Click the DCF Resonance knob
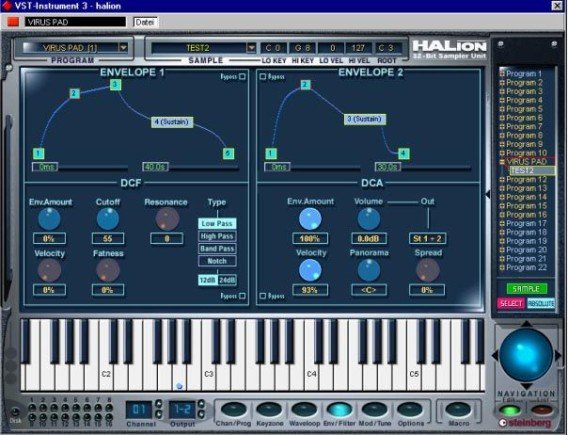 pyautogui.click(x=167, y=219)
